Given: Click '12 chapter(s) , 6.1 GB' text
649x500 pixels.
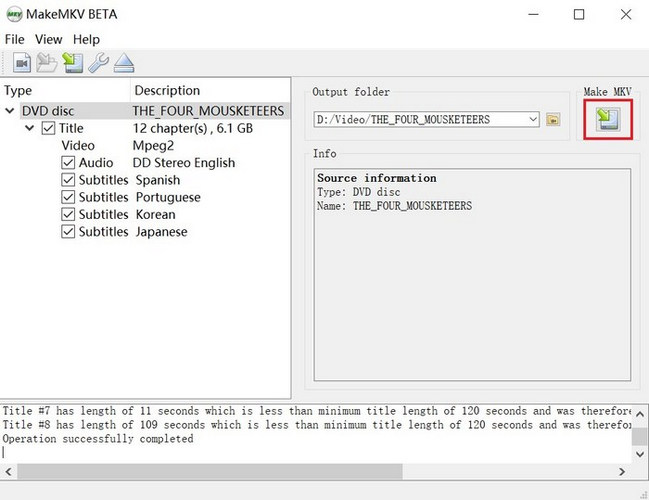Looking at the screenshot, I should [x=193, y=128].
